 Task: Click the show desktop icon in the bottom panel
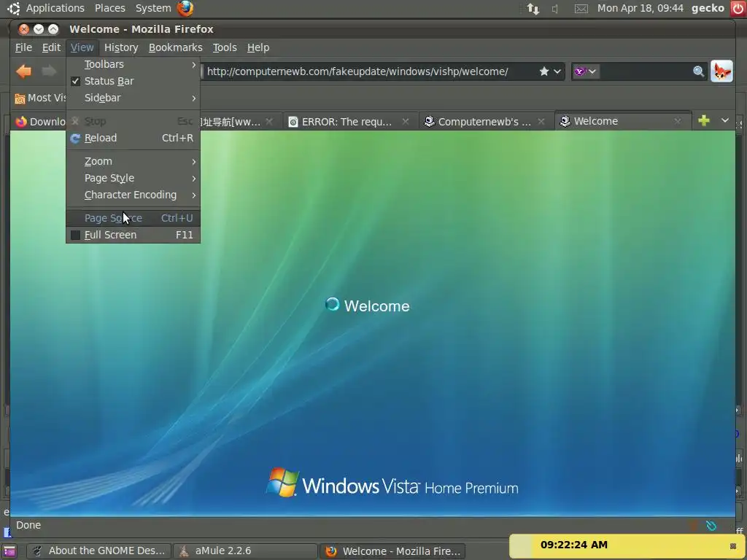click(9, 551)
